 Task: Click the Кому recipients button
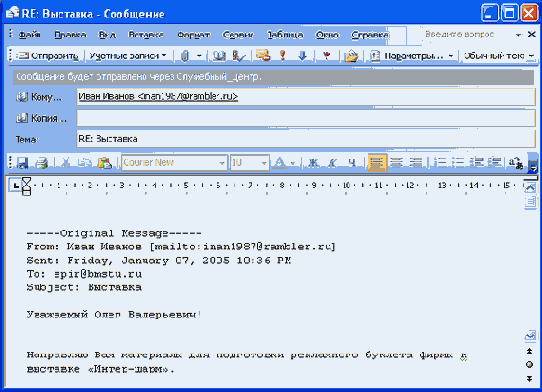click(x=39, y=97)
